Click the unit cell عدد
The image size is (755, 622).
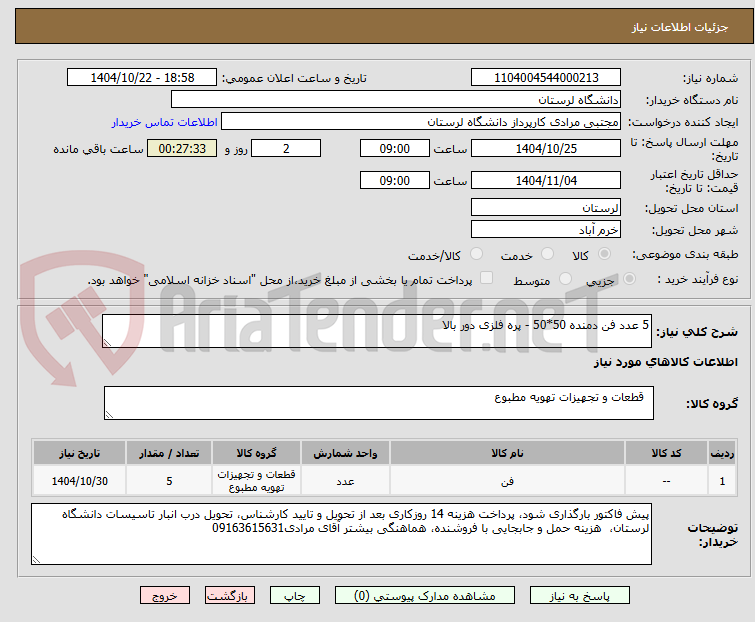[x=345, y=481]
